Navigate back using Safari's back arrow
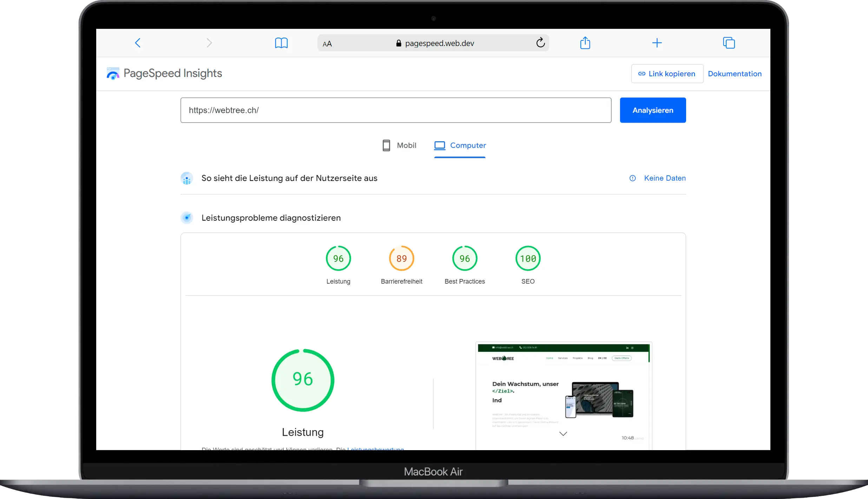868x499 pixels. 138,43
